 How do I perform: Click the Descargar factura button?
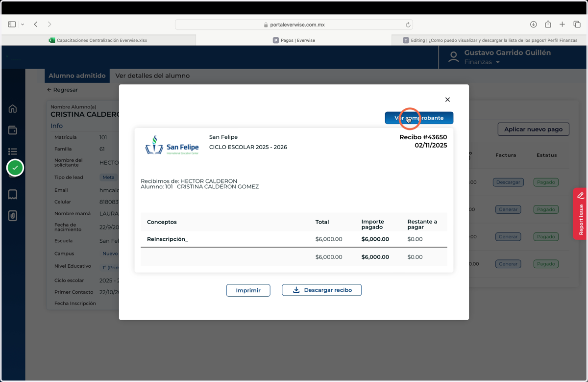click(508, 182)
